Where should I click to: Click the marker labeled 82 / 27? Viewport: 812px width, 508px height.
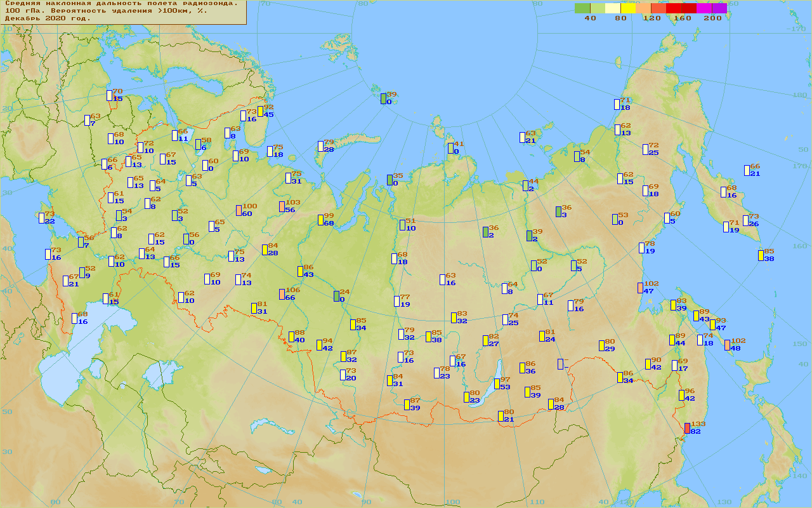486,340
